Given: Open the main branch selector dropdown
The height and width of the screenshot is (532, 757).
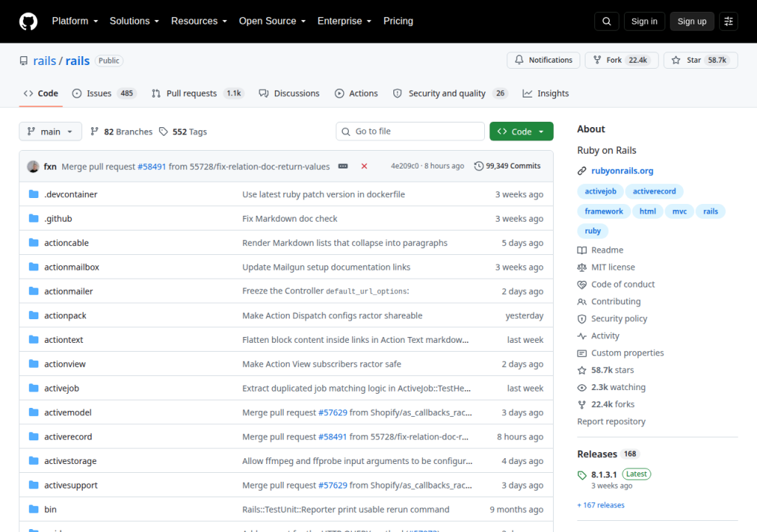Looking at the screenshot, I should [x=50, y=132].
